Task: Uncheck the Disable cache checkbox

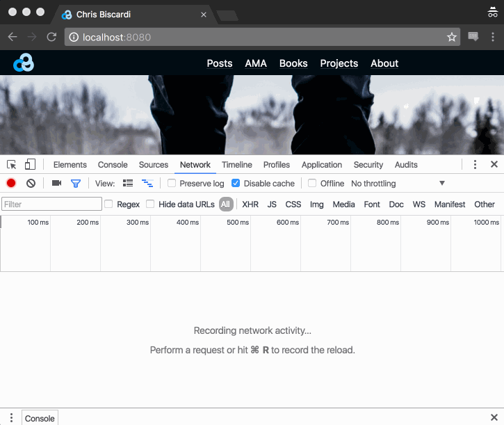Action: tap(236, 183)
